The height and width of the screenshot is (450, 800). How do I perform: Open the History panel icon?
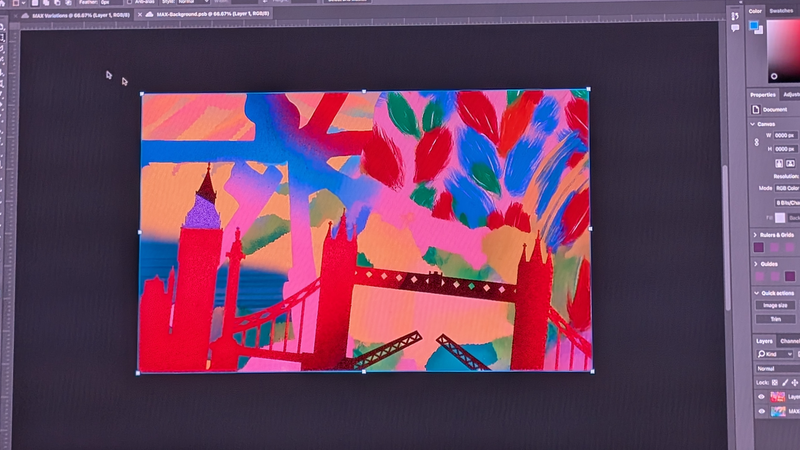735,16
